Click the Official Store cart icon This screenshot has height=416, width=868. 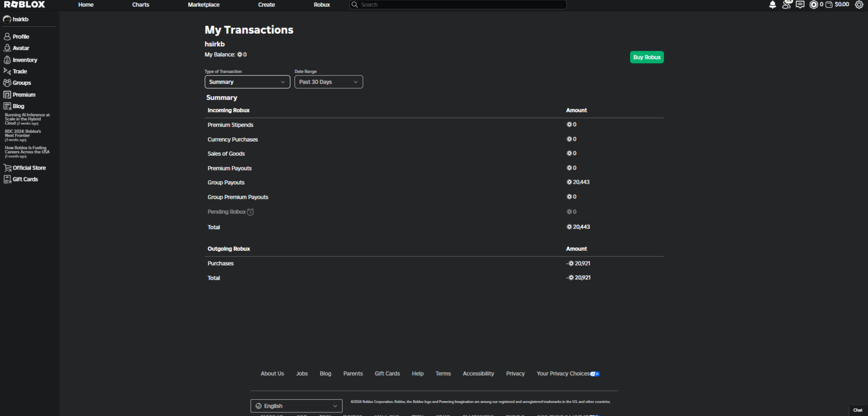coord(7,168)
